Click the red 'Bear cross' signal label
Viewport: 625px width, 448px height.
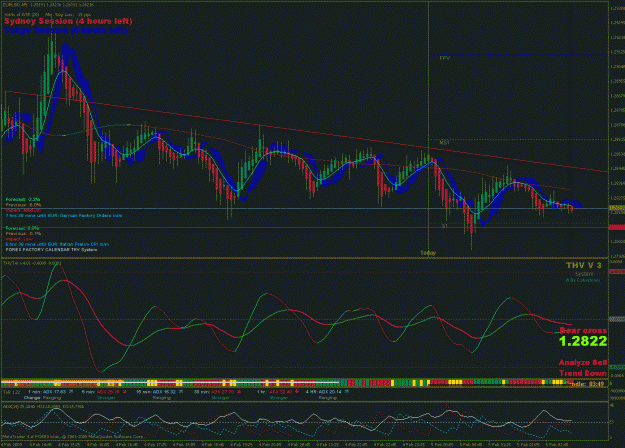pos(583,330)
